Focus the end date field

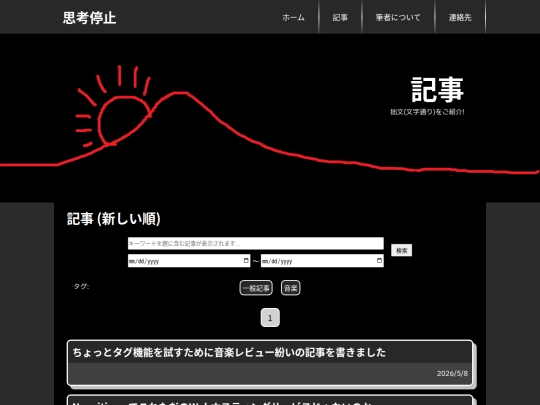322,261
